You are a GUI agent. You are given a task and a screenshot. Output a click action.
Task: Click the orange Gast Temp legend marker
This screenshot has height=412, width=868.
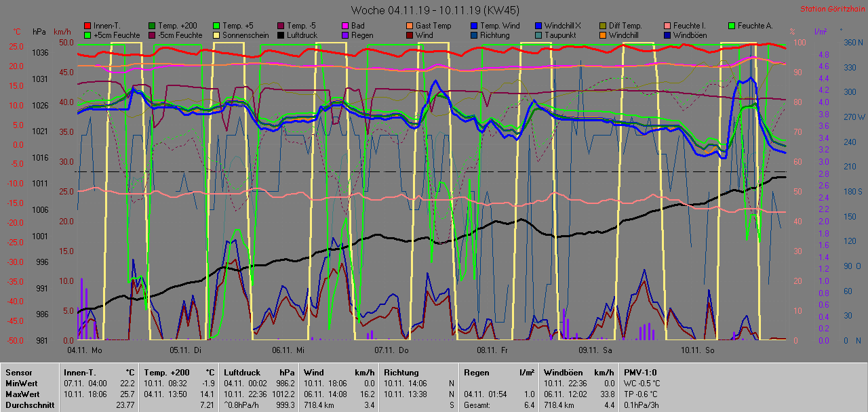(x=410, y=26)
